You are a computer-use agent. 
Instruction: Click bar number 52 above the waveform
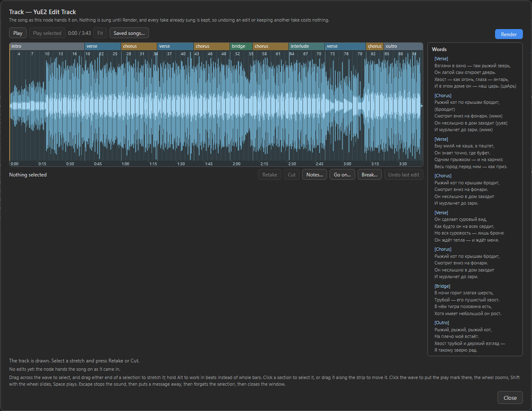click(x=237, y=54)
